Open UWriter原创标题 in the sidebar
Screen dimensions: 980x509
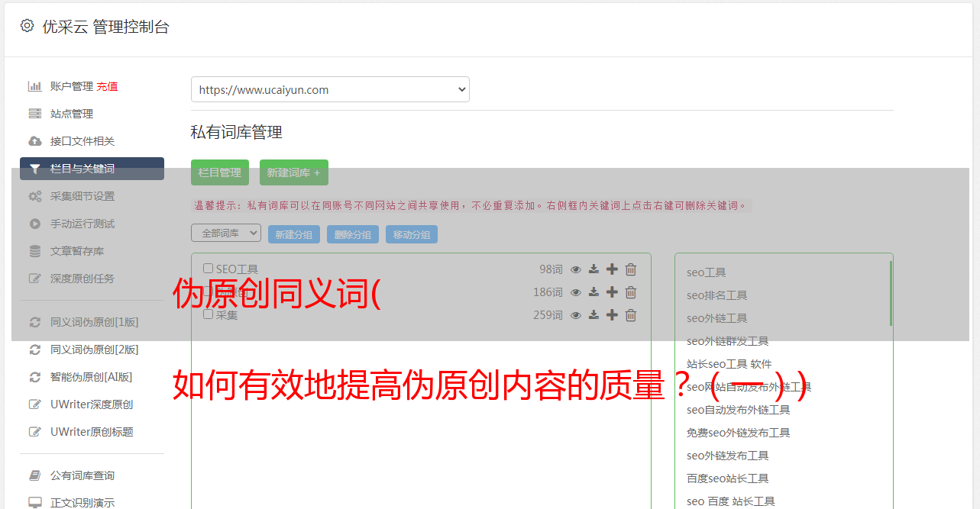click(92, 432)
